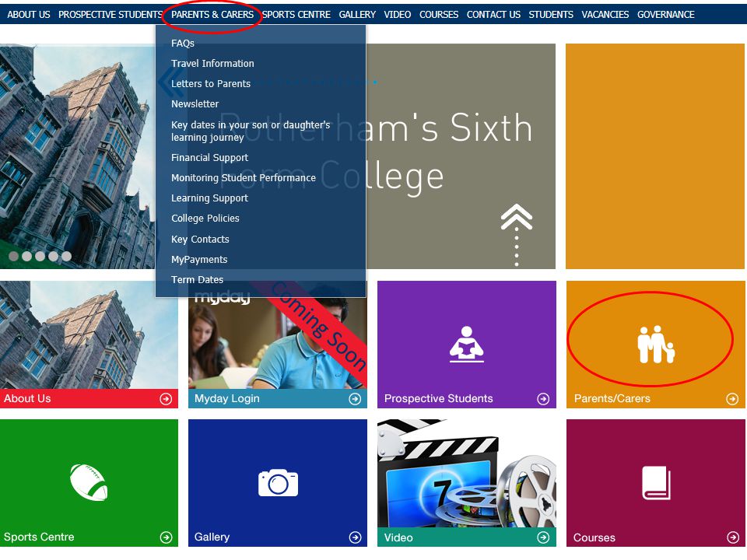The height and width of the screenshot is (560, 747).
Task: Select the fifth slideshow dot indicator
Action: point(66,256)
